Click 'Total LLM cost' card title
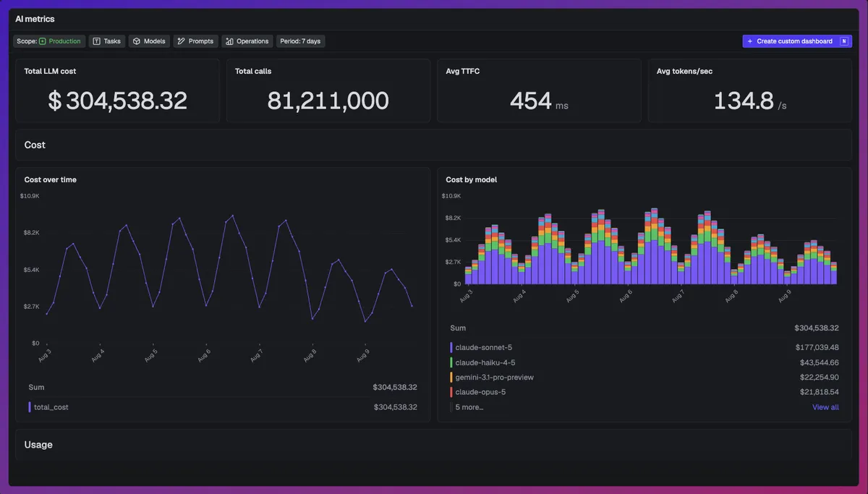868x494 pixels. [50, 71]
